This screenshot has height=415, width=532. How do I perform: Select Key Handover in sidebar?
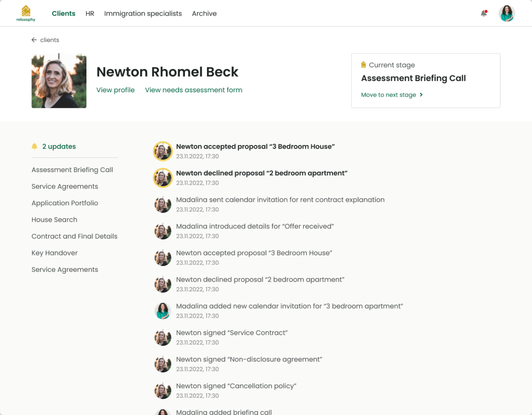pos(55,253)
